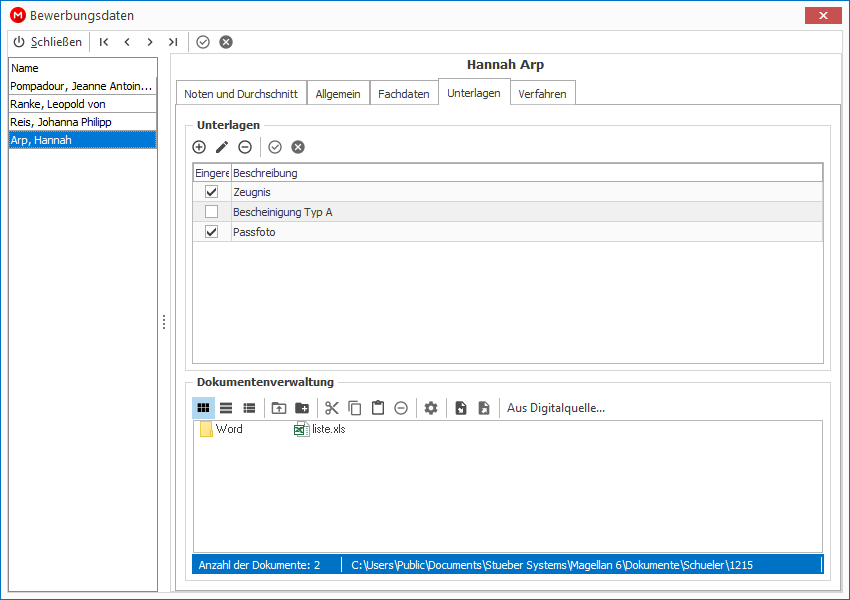Click the panel splitter handle dots

tap(164, 322)
